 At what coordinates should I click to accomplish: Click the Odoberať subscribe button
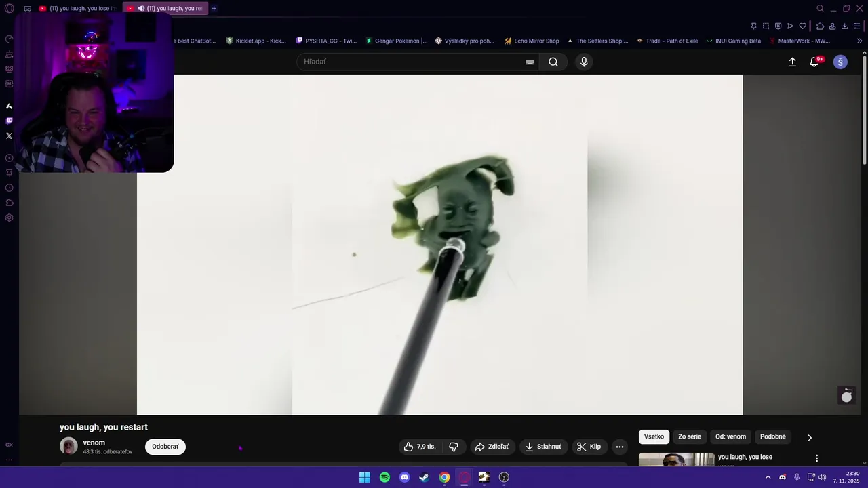165,447
